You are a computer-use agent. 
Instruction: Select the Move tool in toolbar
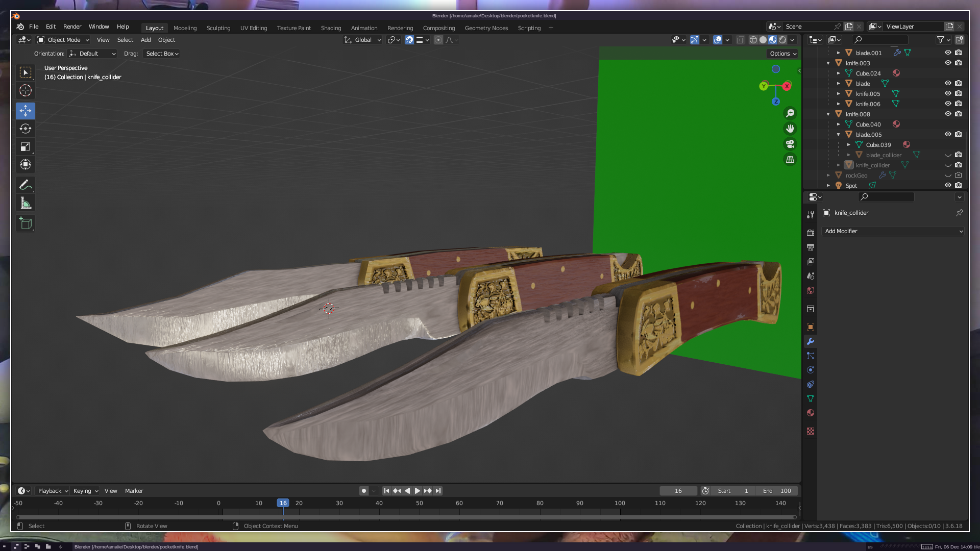(26, 111)
